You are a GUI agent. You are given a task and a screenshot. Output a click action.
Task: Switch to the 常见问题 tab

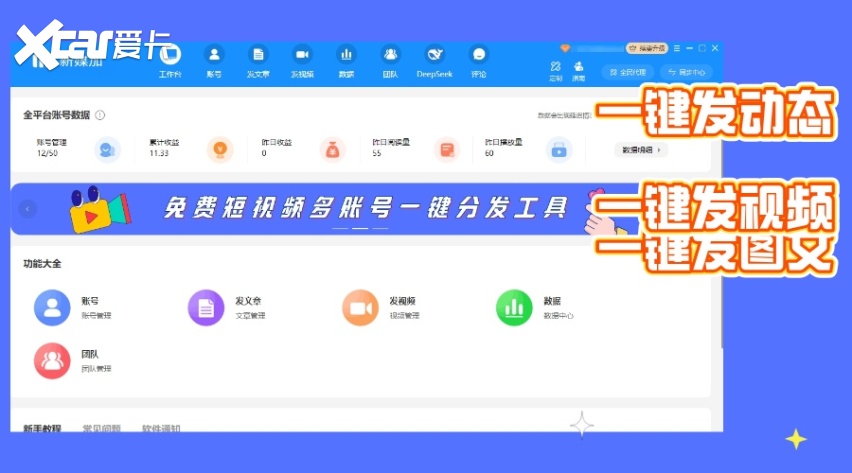click(x=102, y=428)
